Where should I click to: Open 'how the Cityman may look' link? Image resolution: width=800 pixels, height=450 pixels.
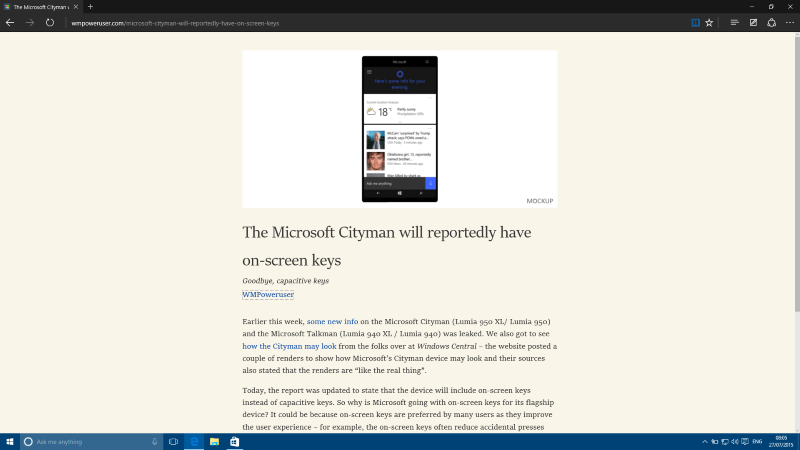pos(289,346)
